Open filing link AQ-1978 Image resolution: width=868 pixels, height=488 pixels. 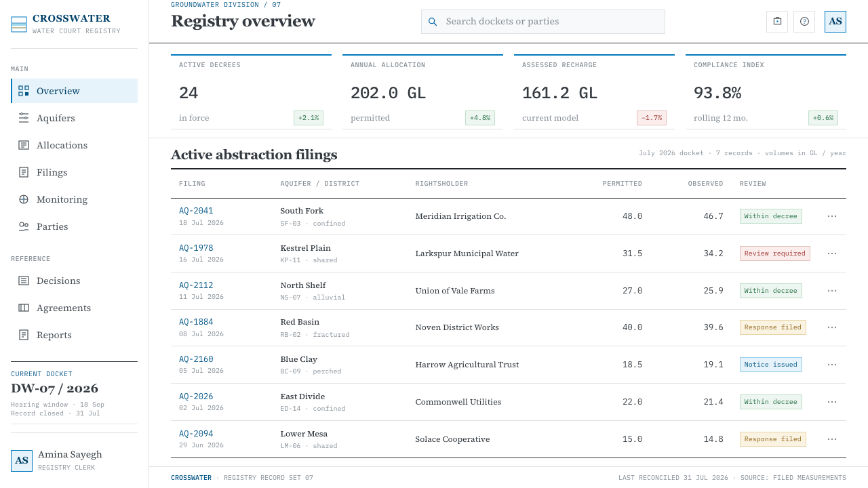coord(196,248)
